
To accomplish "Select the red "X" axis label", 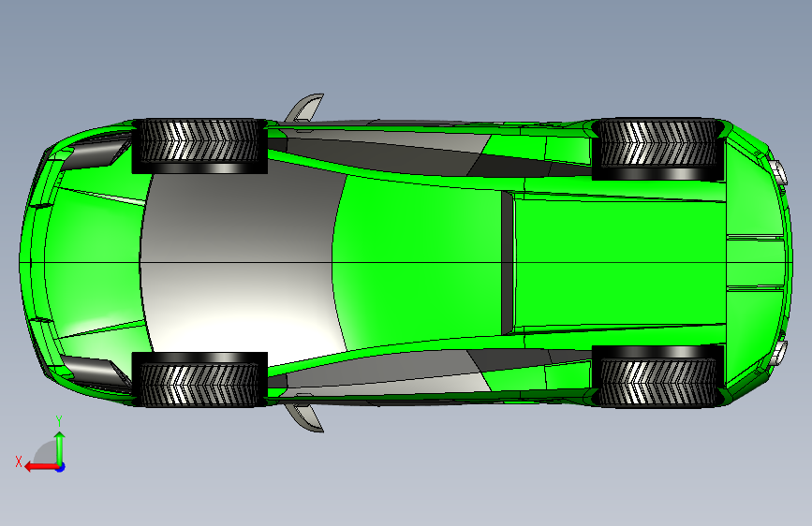I will pos(19,461).
